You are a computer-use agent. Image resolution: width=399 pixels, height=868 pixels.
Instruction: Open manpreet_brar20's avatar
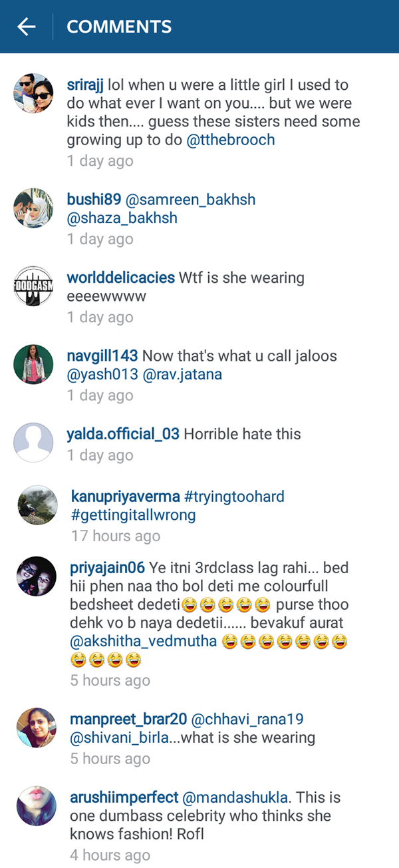coord(37,728)
